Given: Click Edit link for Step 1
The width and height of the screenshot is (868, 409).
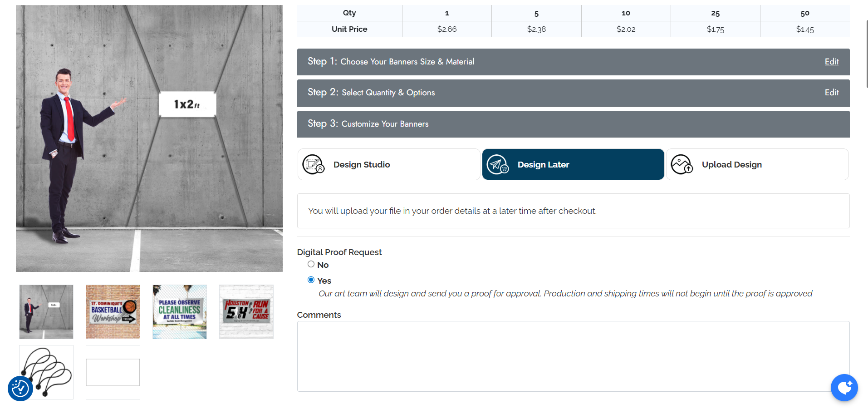Looking at the screenshot, I should tap(831, 62).
